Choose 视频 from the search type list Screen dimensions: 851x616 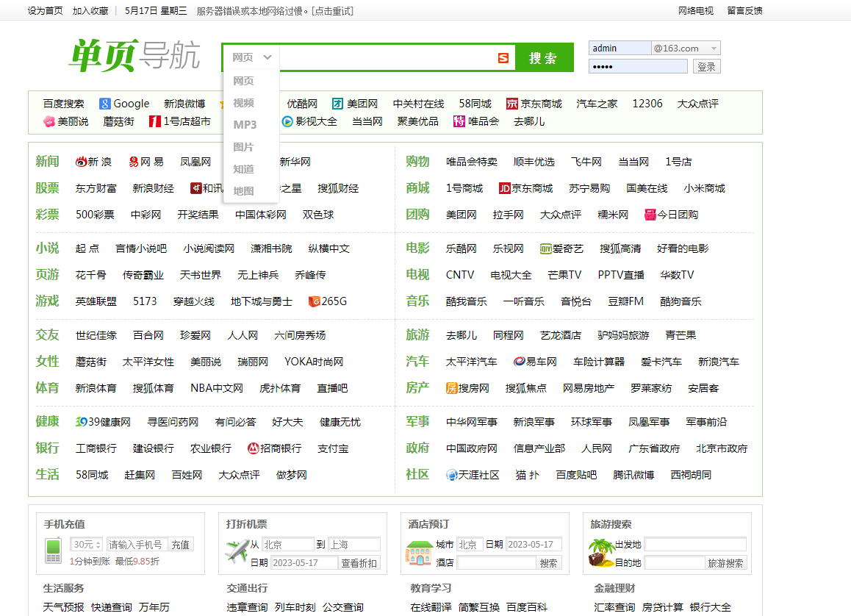click(x=244, y=103)
